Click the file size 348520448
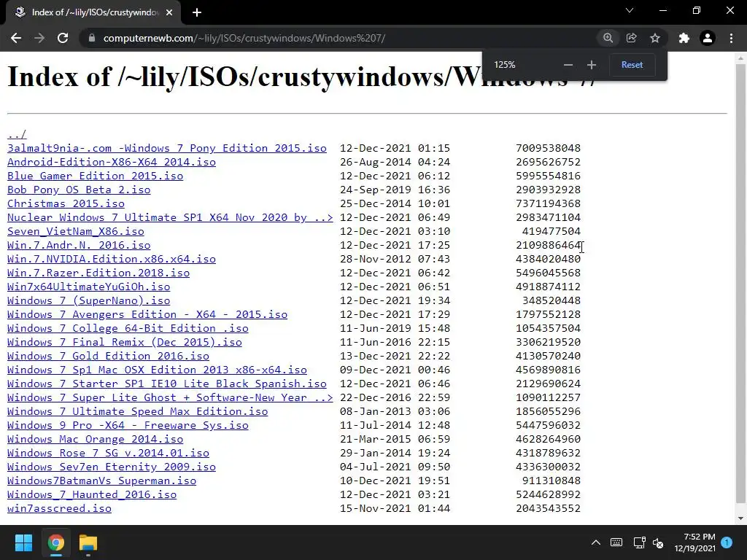 pos(551,300)
